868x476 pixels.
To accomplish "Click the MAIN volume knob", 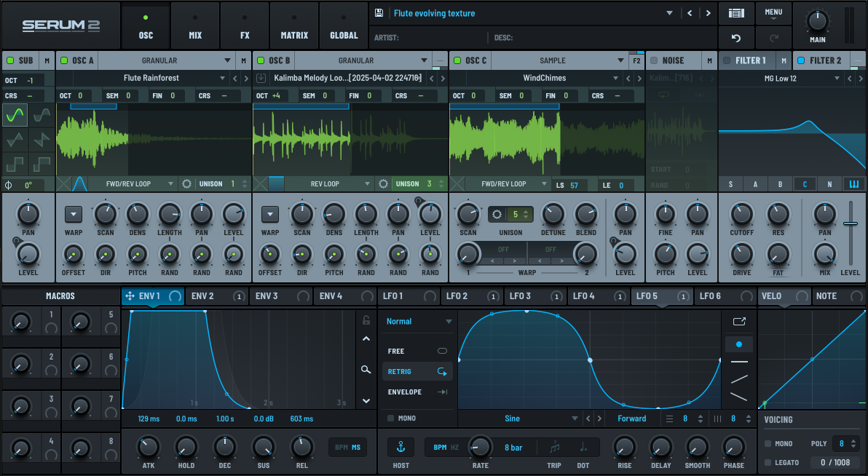I will click(x=817, y=20).
